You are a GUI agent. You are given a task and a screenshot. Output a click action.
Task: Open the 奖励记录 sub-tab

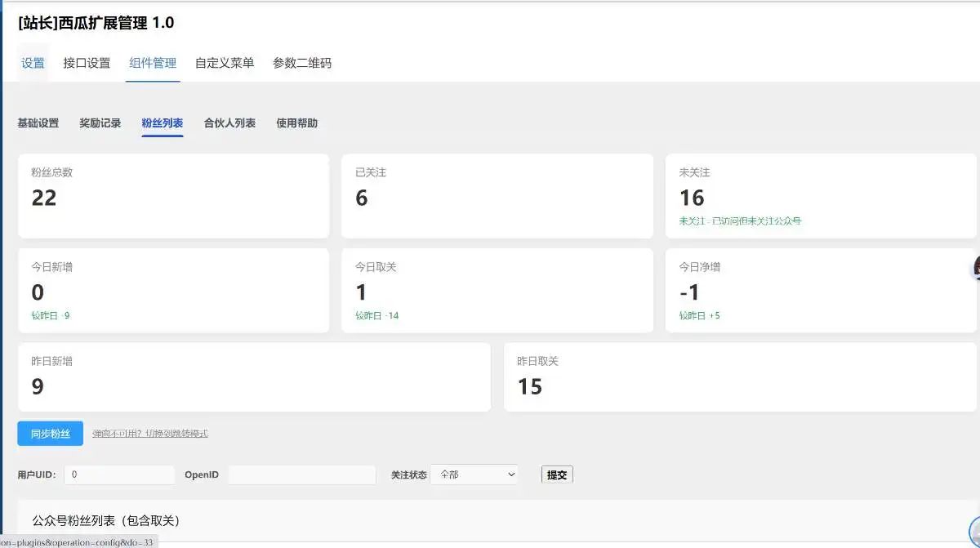[x=99, y=123]
